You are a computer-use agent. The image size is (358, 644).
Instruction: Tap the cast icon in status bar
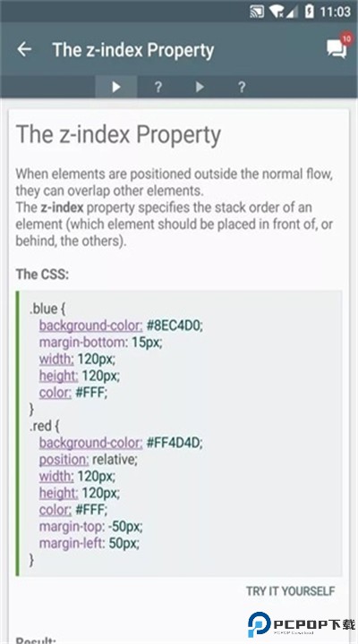coord(257,12)
